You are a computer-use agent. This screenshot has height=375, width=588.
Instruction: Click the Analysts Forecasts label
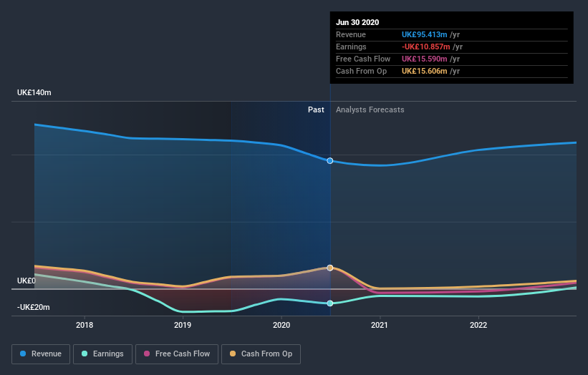(370, 109)
